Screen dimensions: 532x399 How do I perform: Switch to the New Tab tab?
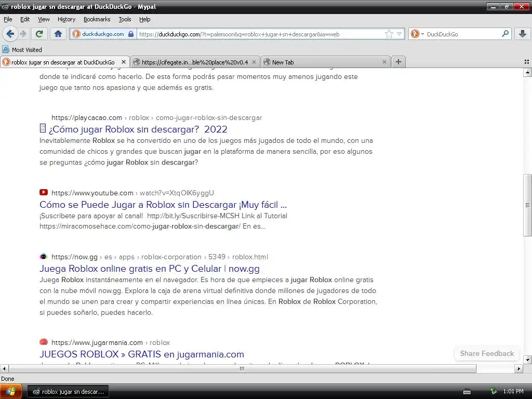(326, 62)
